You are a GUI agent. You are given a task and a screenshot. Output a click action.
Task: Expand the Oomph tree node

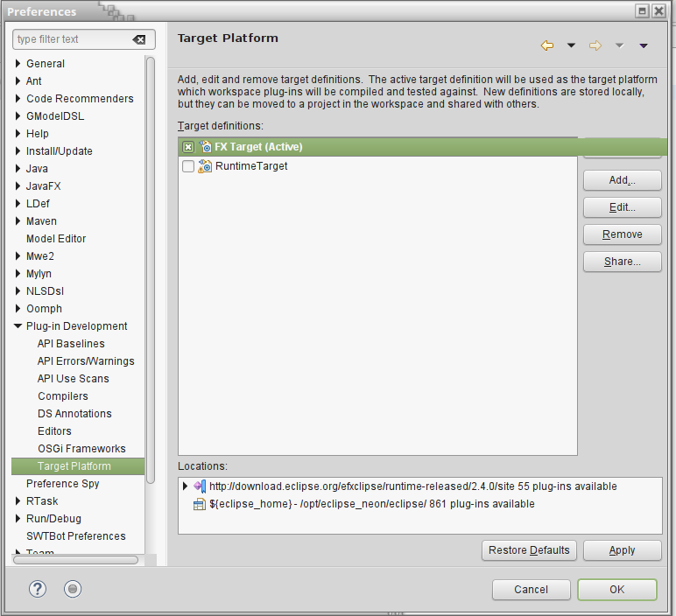coord(18,308)
